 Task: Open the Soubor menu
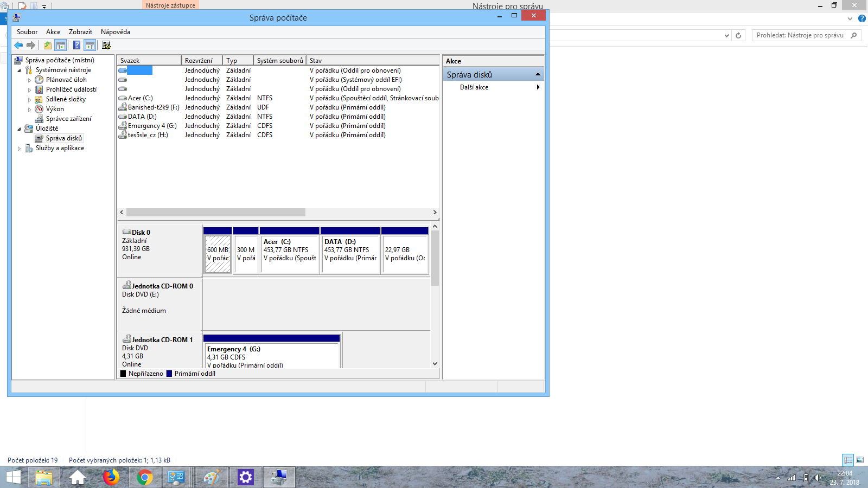(x=27, y=32)
